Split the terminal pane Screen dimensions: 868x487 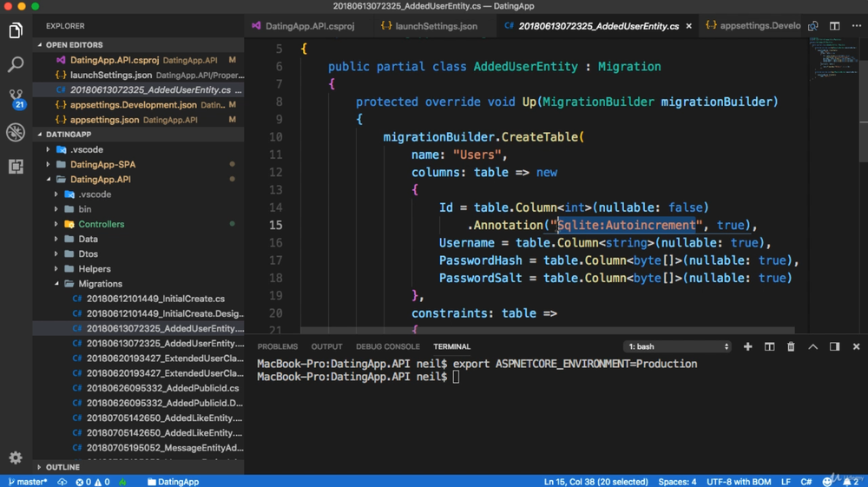pos(769,346)
